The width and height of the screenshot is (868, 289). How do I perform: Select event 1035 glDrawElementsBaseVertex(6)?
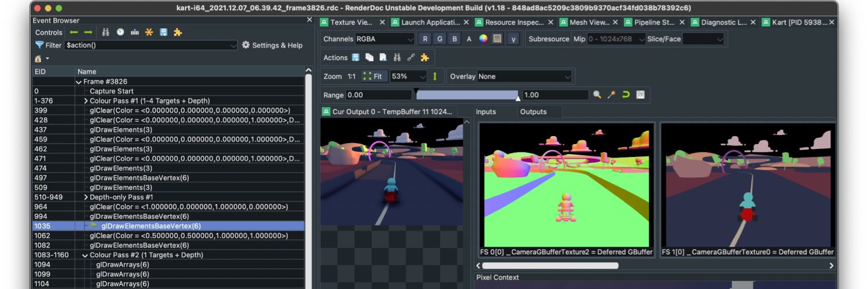coord(168,226)
